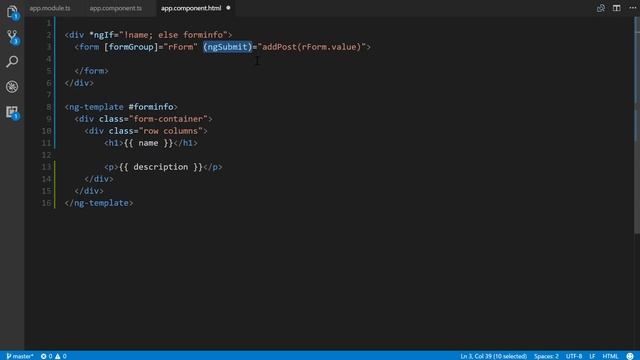Click the closing </form> tag
This screenshot has width=640, height=360.
point(91,71)
